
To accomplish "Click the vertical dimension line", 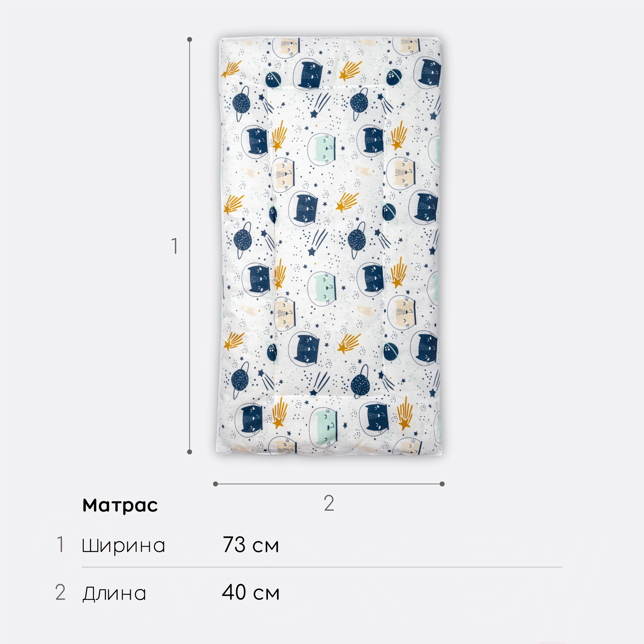I will pos(190,246).
